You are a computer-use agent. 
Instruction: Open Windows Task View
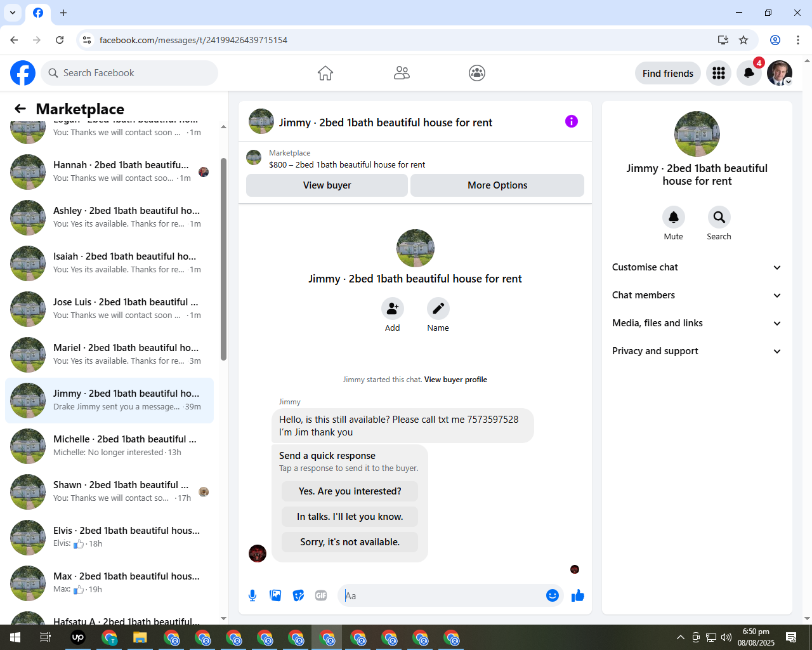tap(46, 637)
